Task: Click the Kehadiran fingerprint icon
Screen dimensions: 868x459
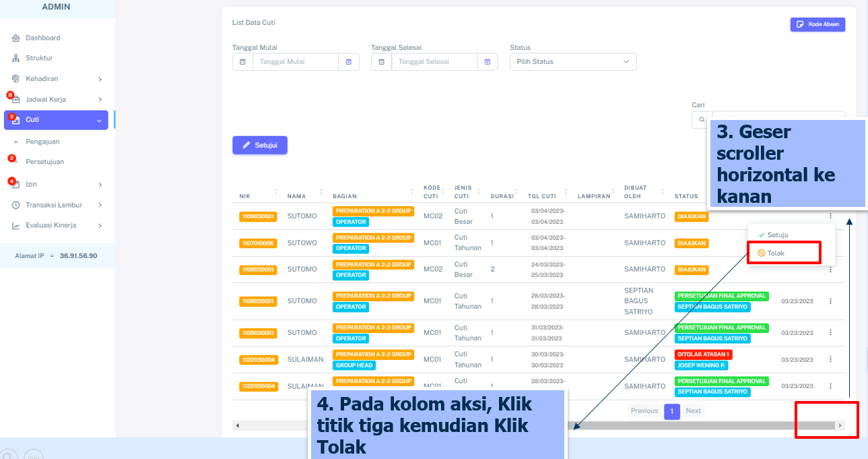Action: pos(15,79)
